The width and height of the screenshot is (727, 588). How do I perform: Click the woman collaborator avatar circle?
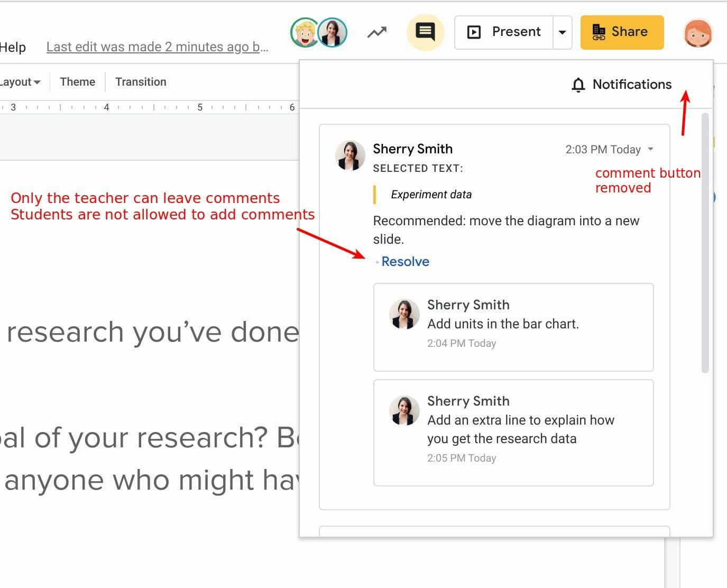point(333,32)
